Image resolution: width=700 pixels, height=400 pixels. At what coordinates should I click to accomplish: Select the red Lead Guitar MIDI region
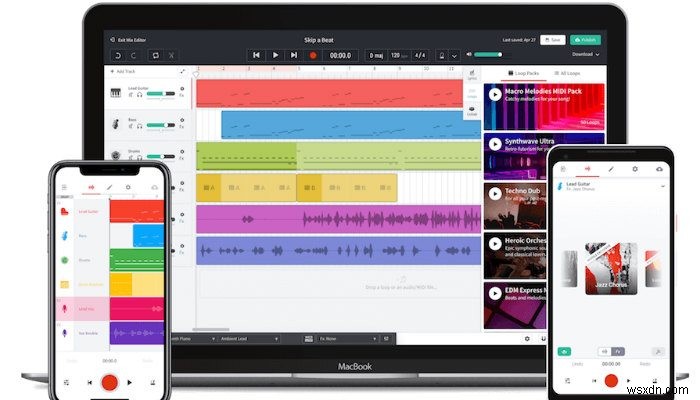pos(329,94)
